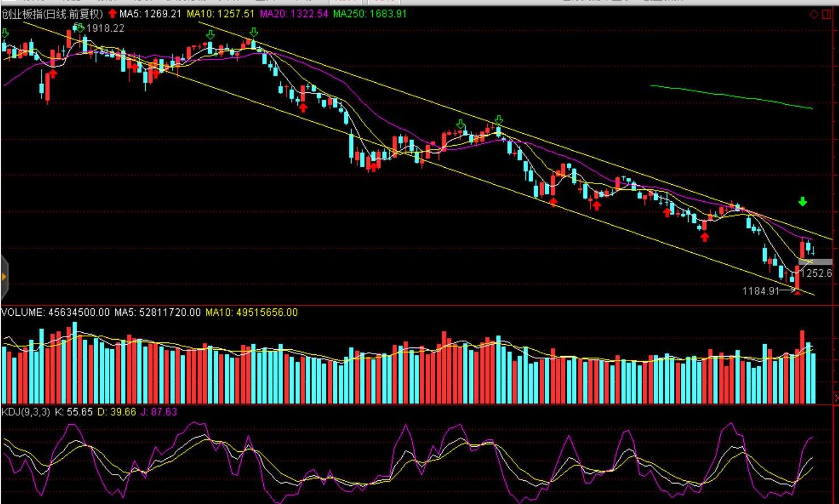Select the MA10 moving average label
The image size is (839, 504).
(220, 14)
